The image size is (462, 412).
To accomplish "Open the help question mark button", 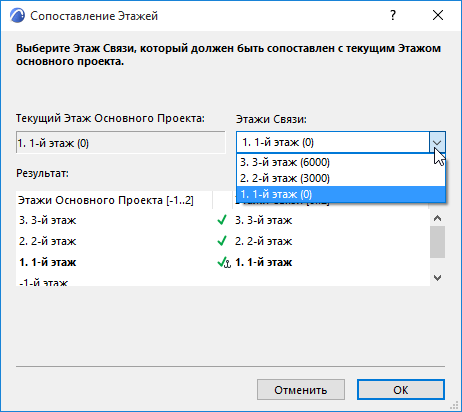I will coord(393,15).
